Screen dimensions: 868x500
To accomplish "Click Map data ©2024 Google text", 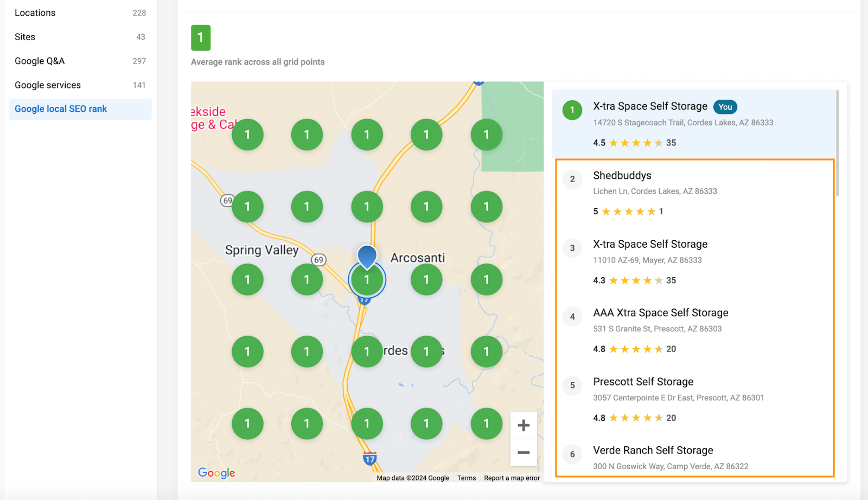I will (x=413, y=478).
